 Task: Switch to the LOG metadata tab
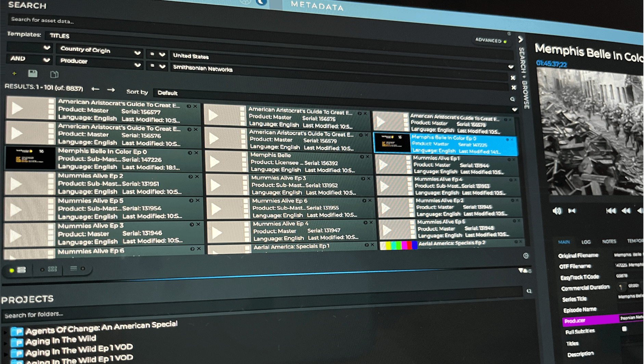click(586, 242)
